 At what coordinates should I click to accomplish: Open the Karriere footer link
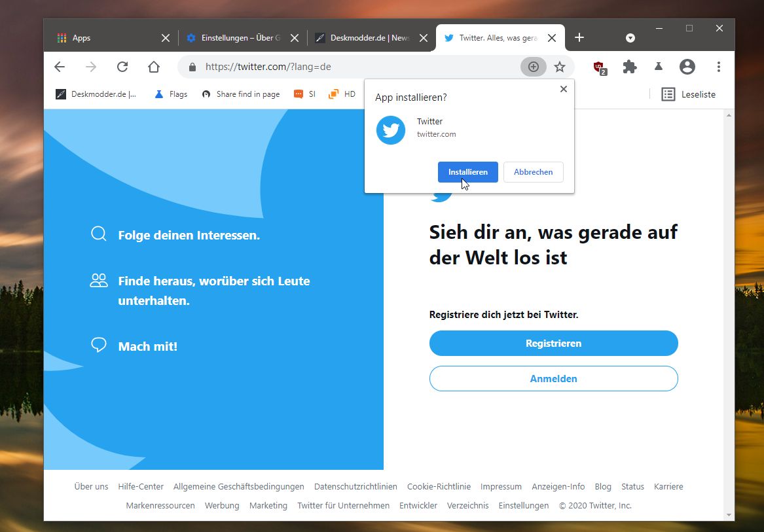[668, 487]
